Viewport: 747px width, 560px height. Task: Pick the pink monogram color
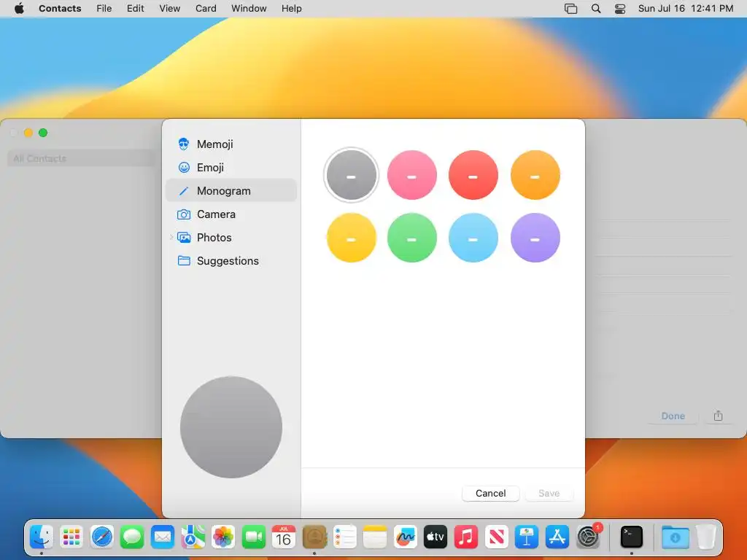(x=412, y=175)
